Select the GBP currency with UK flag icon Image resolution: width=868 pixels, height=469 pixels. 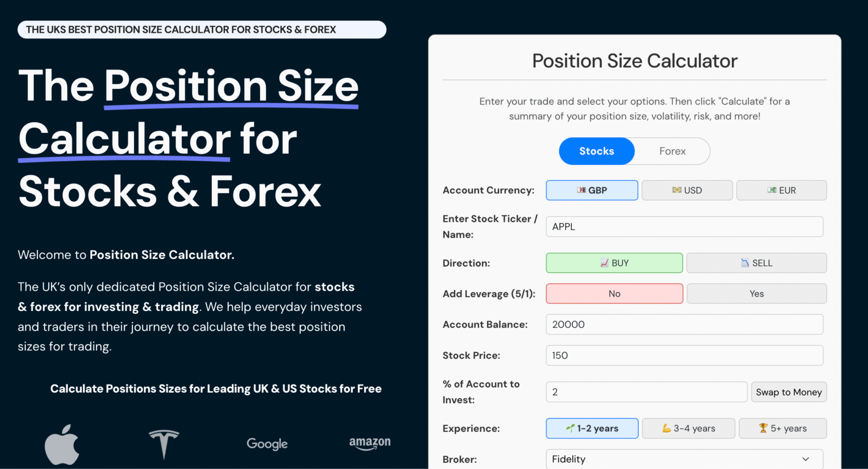[x=591, y=190]
